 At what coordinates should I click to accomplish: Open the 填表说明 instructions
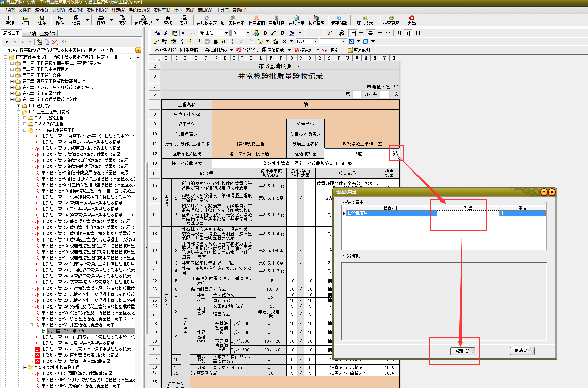[x=359, y=50]
